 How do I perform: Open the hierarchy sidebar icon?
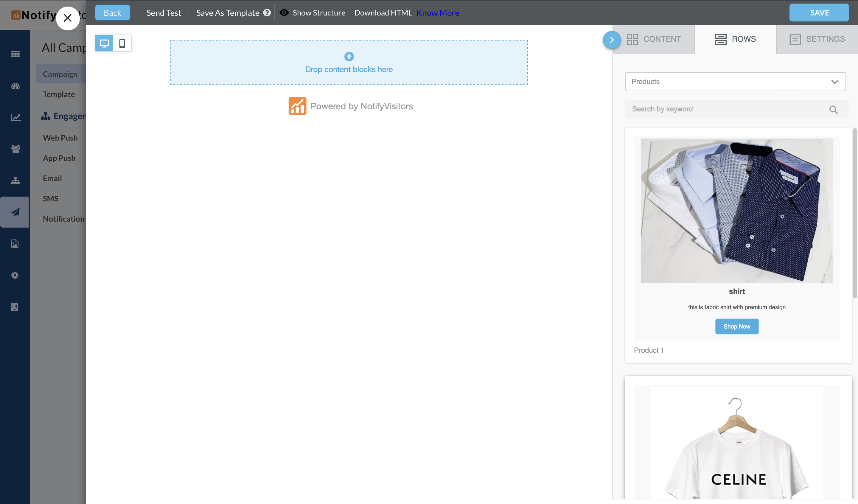tap(15, 181)
